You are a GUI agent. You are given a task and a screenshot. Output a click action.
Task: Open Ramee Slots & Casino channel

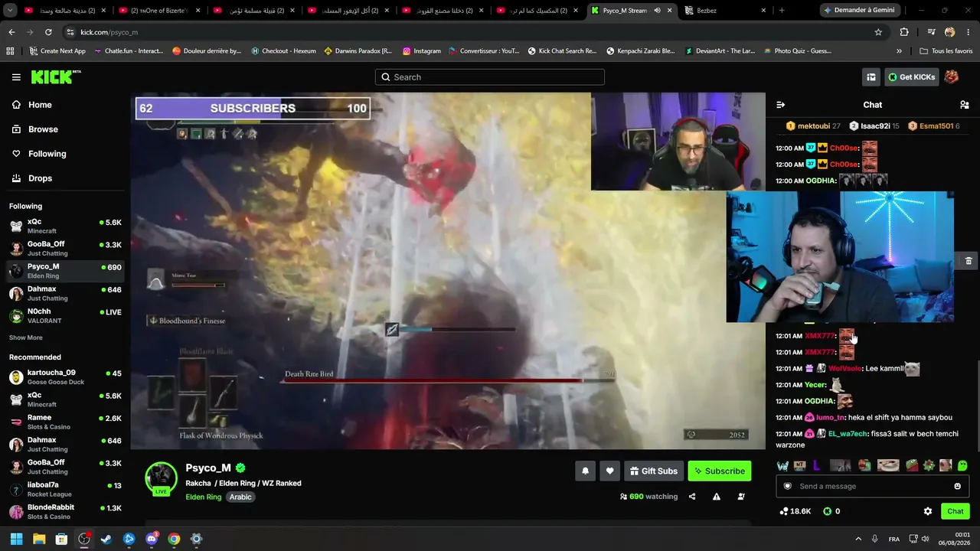coord(65,422)
